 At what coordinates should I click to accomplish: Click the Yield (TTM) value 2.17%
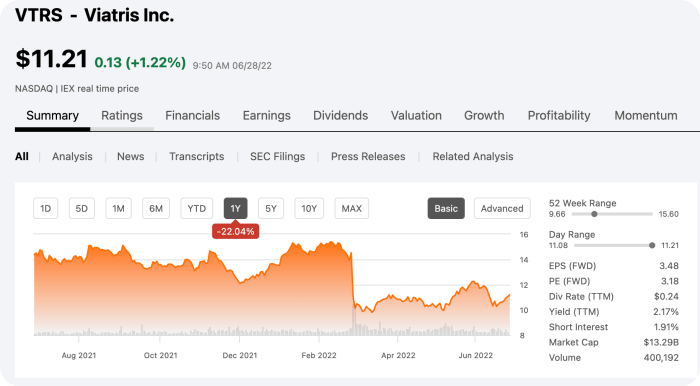[x=665, y=311]
